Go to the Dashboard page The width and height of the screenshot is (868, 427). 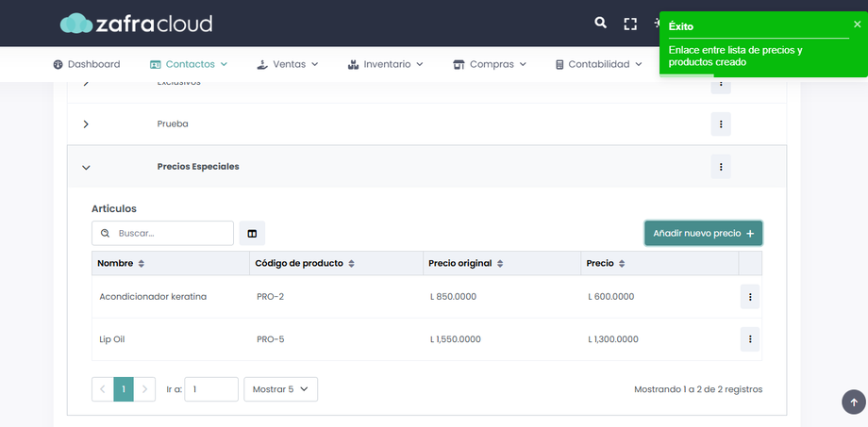point(87,64)
